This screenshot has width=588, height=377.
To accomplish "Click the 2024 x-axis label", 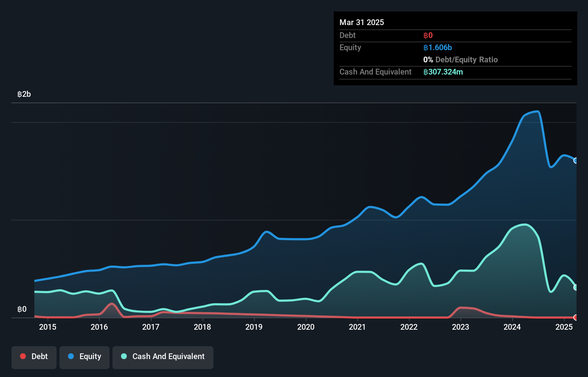I will click(x=512, y=327).
